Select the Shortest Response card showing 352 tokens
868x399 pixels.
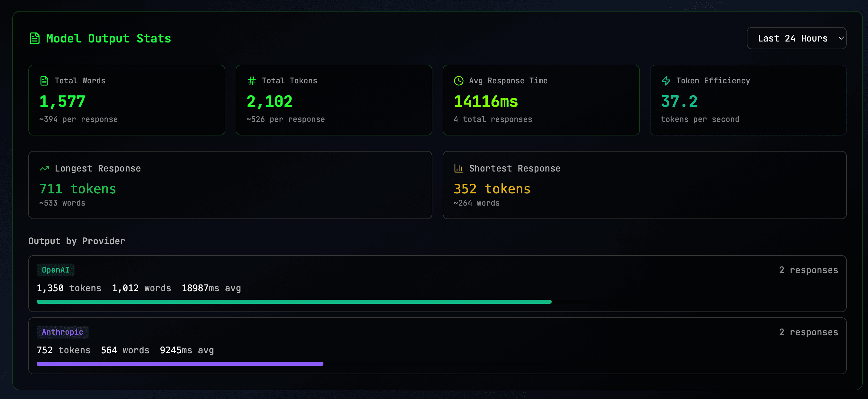tap(644, 185)
